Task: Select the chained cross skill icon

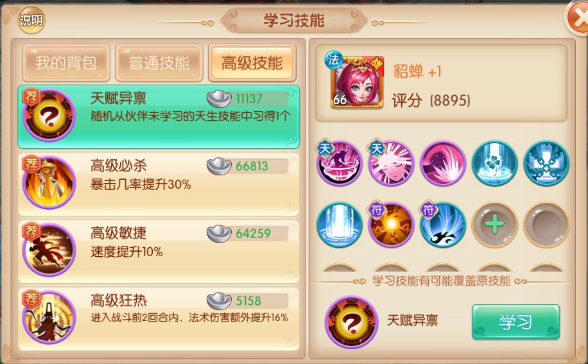Action: pyautogui.click(x=546, y=164)
